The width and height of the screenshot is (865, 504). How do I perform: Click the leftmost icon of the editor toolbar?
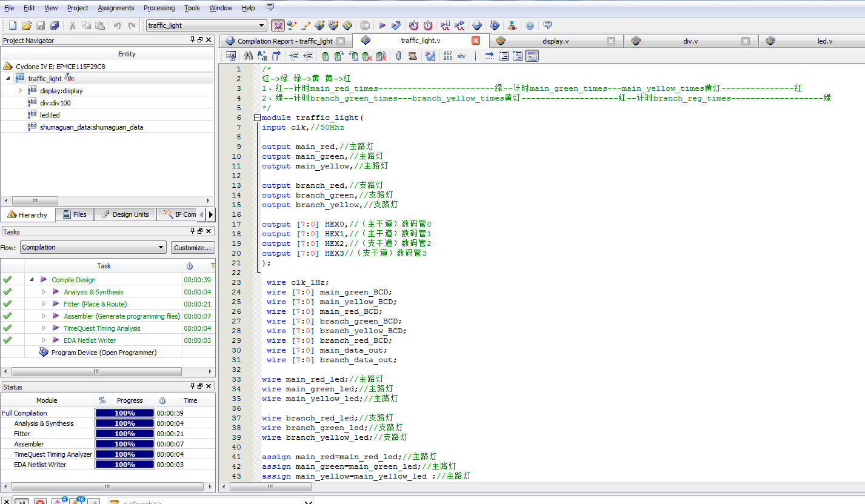pos(231,56)
